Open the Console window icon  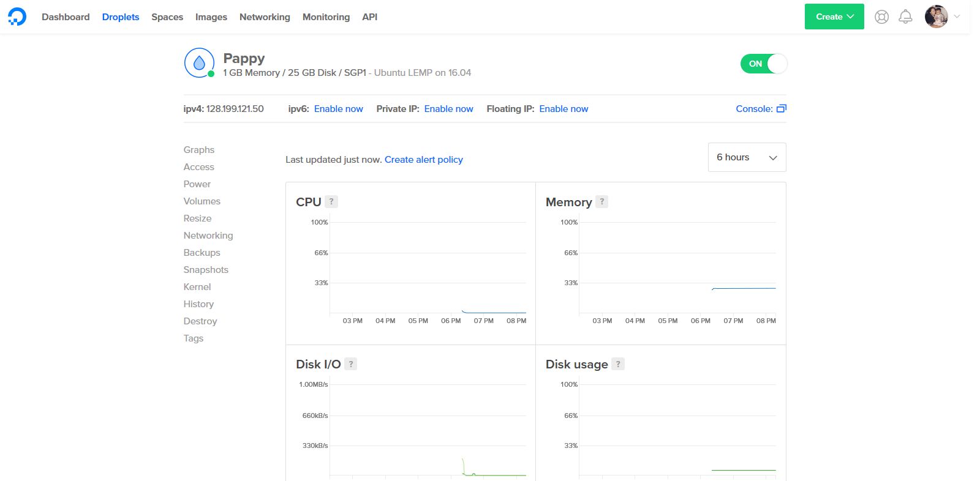(782, 108)
